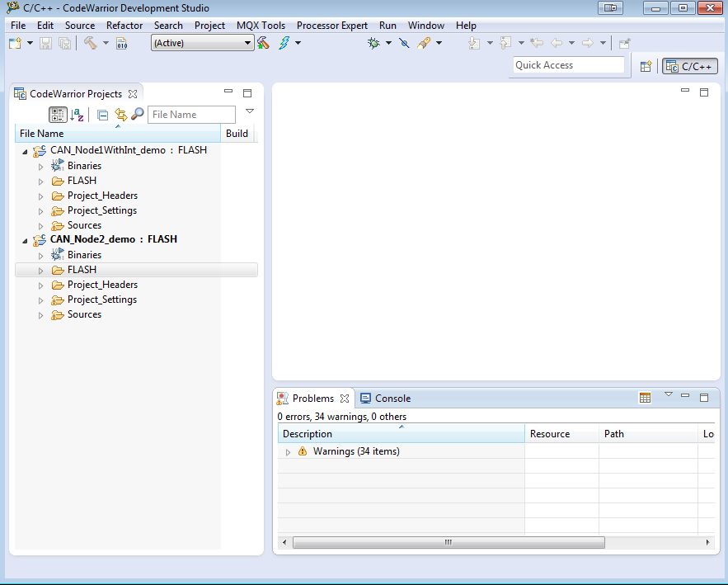Click the Back navigation arrow

(x=557, y=43)
